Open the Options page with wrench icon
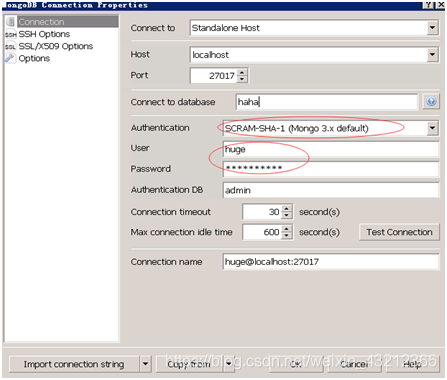Screen dimensions: 447x380 click(34, 58)
